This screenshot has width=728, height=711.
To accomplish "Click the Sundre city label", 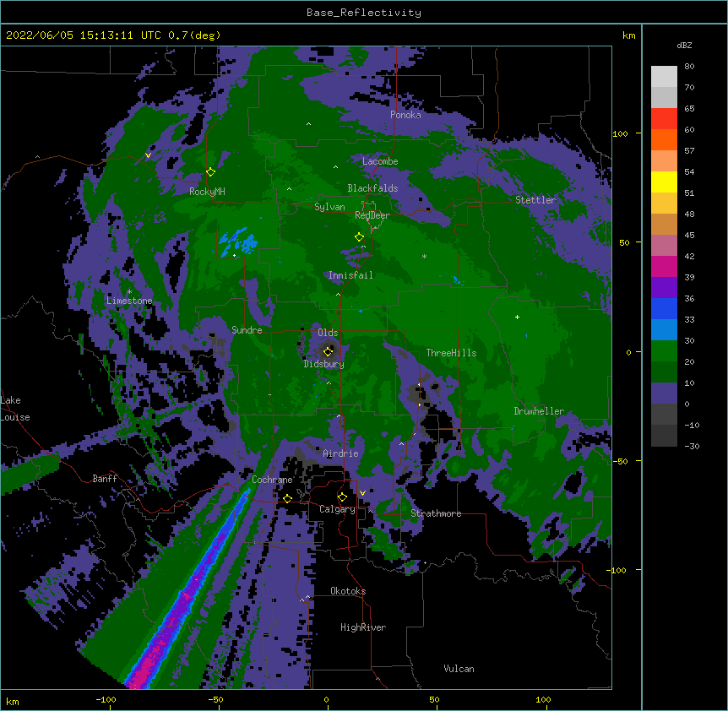I will (247, 330).
